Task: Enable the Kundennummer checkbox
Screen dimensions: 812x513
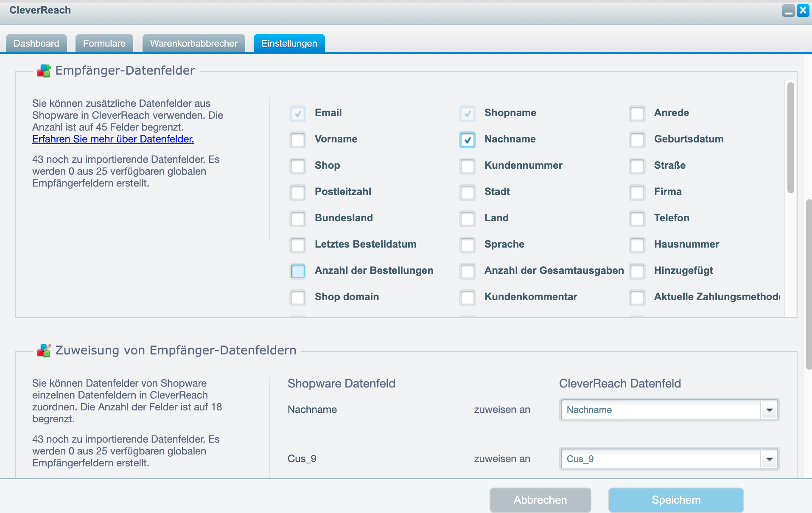Action: pyautogui.click(x=468, y=166)
